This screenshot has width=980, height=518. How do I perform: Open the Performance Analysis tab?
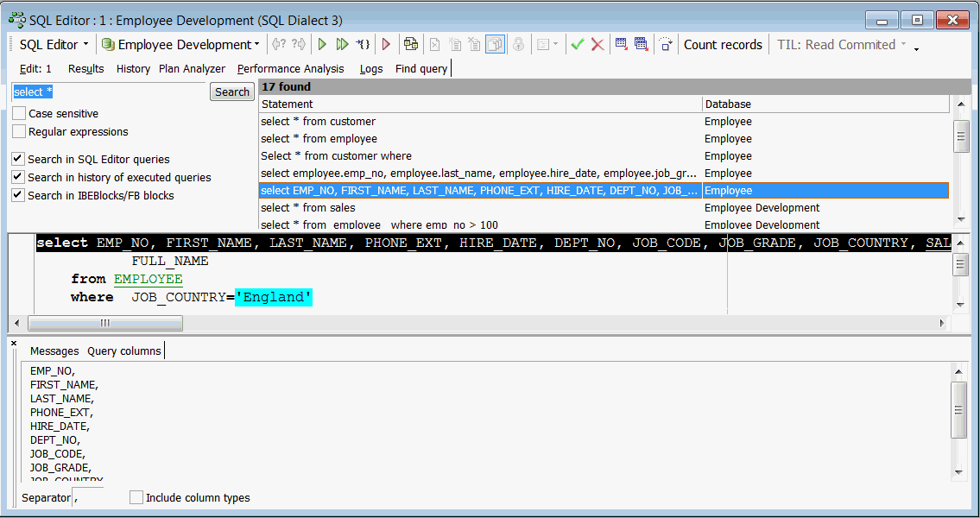(290, 69)
